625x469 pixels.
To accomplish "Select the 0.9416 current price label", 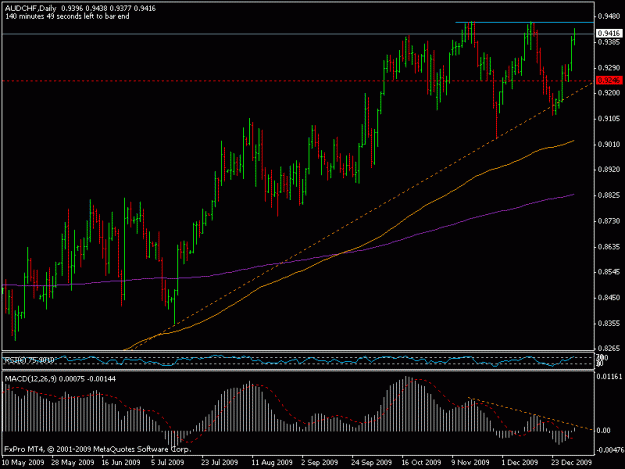I will pos(609,33).
